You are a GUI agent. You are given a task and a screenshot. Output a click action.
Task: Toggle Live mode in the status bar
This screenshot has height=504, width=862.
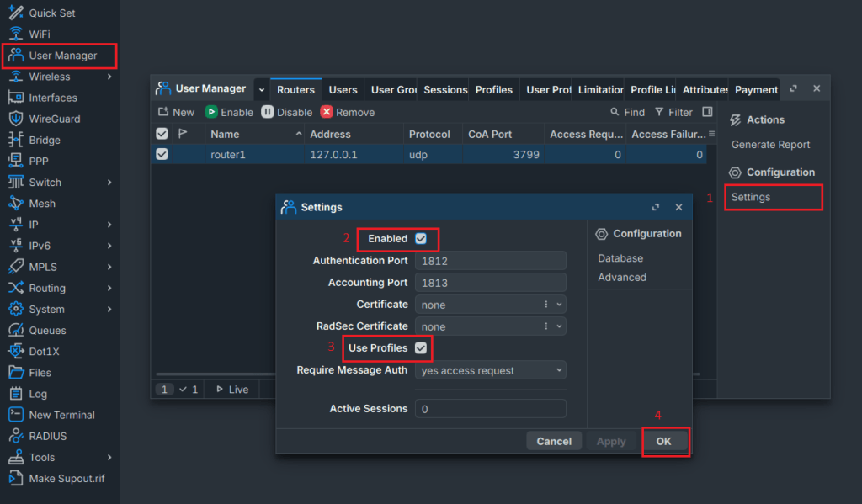point(232,389)
